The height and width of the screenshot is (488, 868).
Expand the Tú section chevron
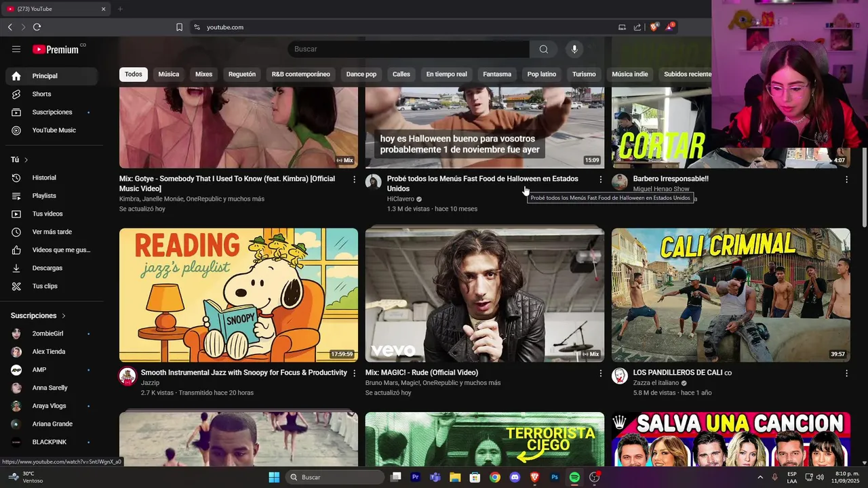pos(26,160)
